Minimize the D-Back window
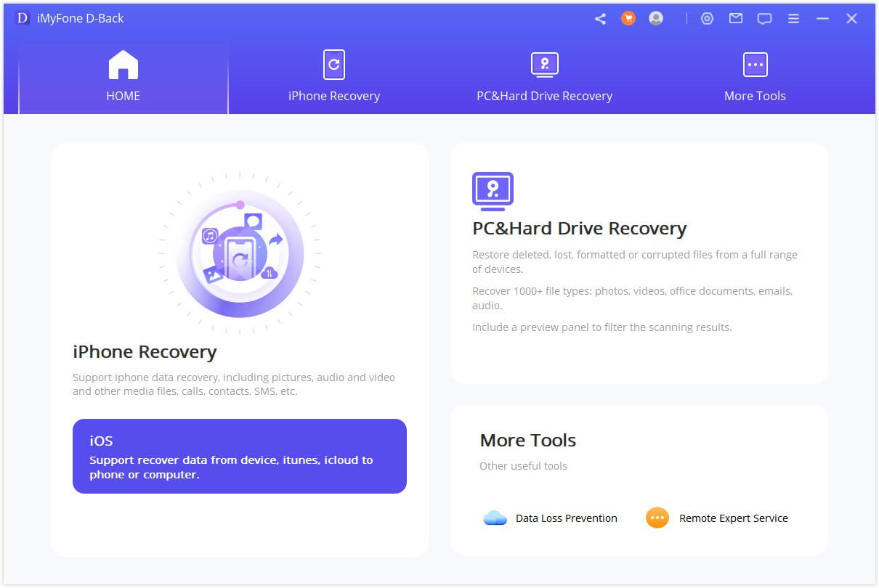This screenshot has height=588, width=879. 822,19
